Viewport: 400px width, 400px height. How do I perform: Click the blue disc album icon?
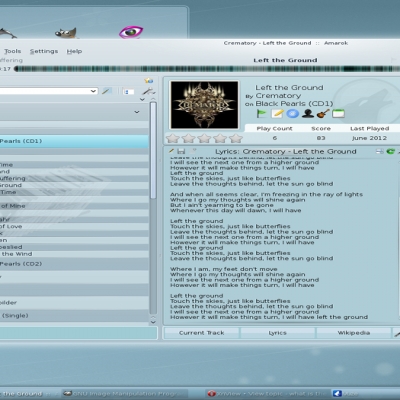(293, 114)
